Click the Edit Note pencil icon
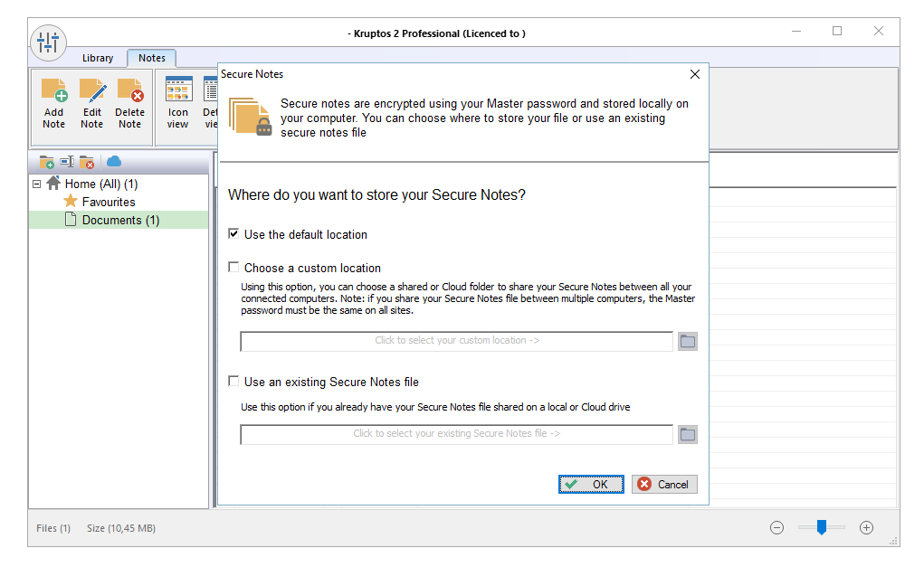Screen dimensions: 924x567 coord(92,92)
